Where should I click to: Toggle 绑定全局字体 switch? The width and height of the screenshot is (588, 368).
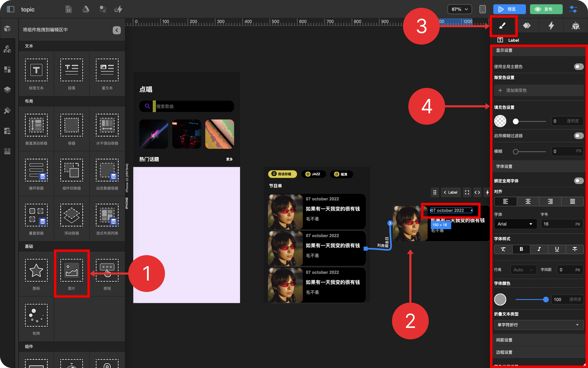tap(579, 181)
